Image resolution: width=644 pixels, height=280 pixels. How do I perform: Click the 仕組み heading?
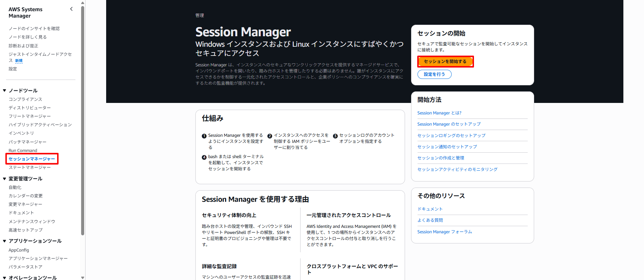pos(213,118)
